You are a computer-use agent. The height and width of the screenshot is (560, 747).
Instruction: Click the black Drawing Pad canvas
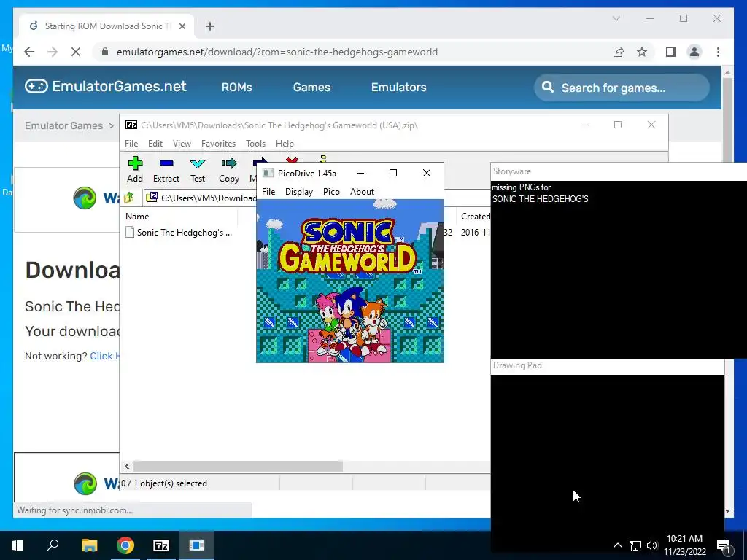[x=608, y=462]
